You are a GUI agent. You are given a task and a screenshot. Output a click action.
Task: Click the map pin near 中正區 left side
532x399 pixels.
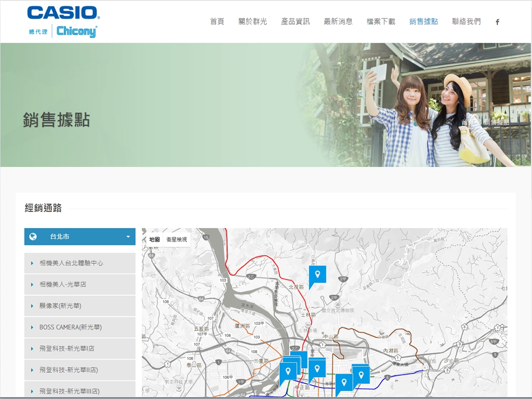tap(288, 372)
